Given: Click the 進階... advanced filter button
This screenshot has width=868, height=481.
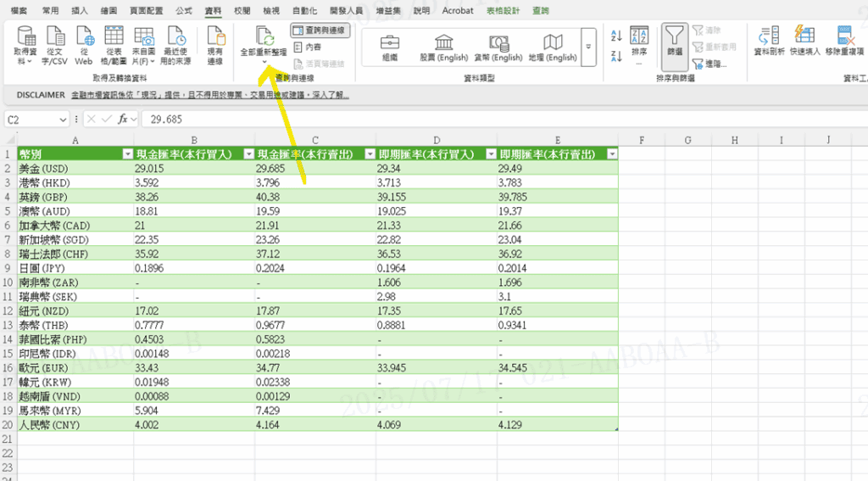Looking at the screenshot, I should pos(715,64).
